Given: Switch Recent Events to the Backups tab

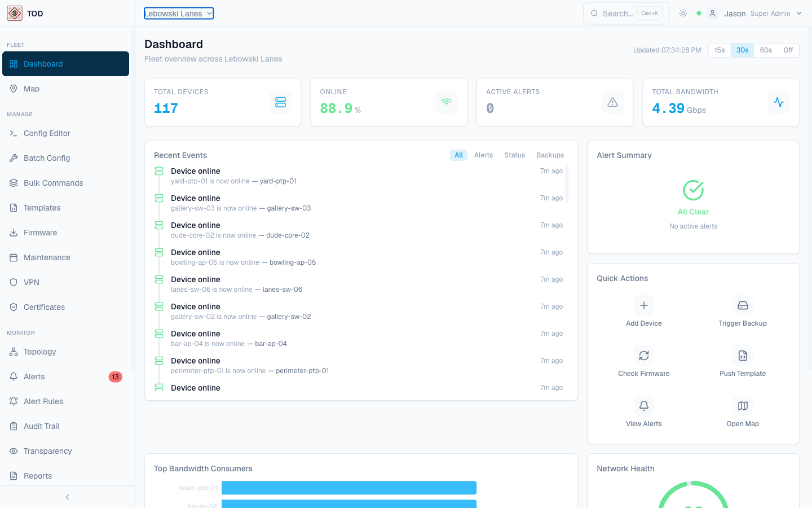Looking at the screenshot, I should pos(550,155).
